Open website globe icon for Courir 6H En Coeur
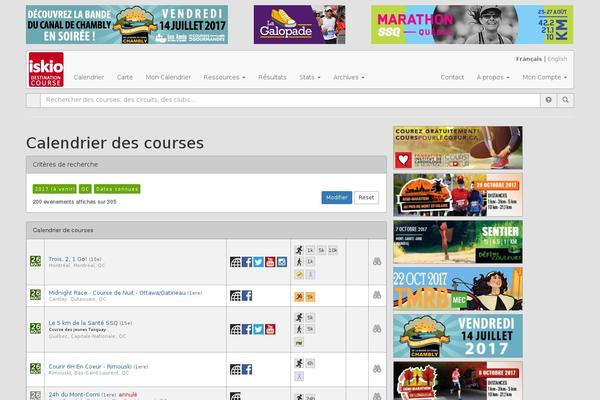600x400 pixels. tap(235, 369)
